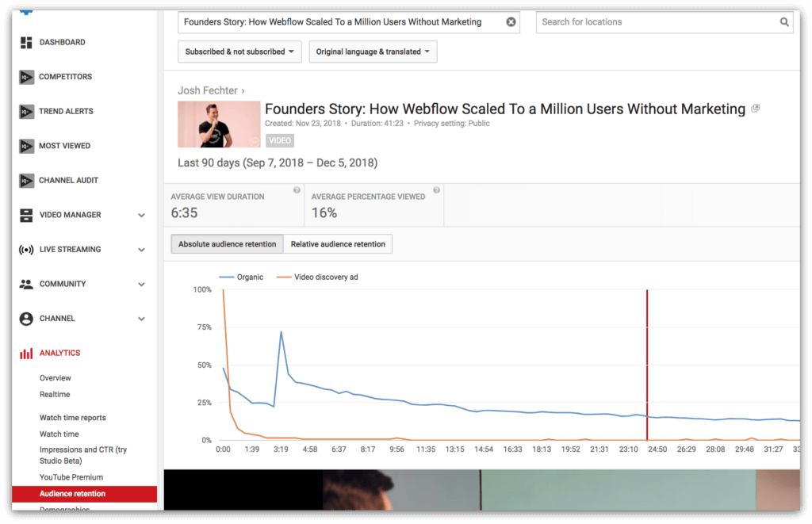Open Channel Audit in the sidebar
The height and width of the screenshot is (524, 812).
pos(68,181)
